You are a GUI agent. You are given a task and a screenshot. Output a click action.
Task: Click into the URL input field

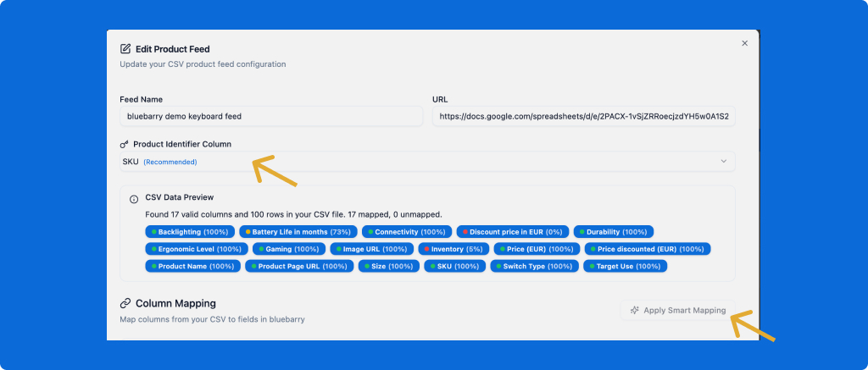pyautogui.click(x=583, y=116)
